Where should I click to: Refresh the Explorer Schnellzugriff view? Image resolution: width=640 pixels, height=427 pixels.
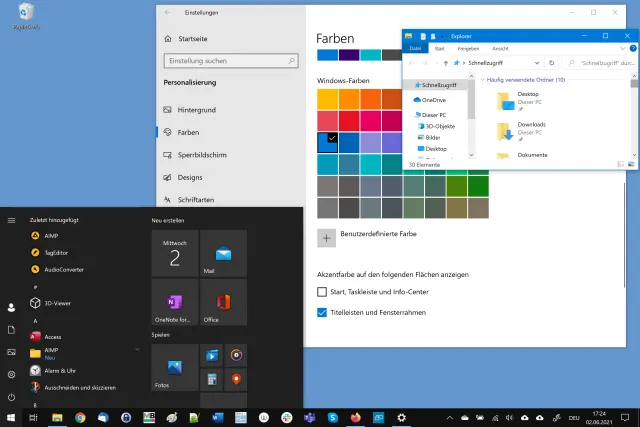551,62
